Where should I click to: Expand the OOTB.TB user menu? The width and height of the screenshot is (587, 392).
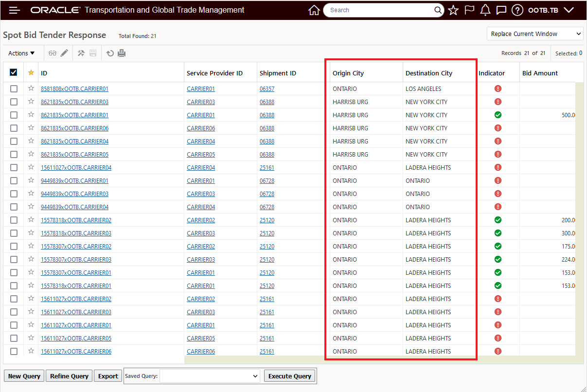[x=551, y=10]
